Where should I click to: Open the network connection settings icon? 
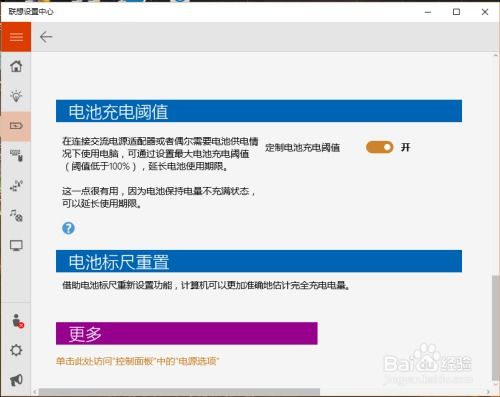(x=16, y=186)
